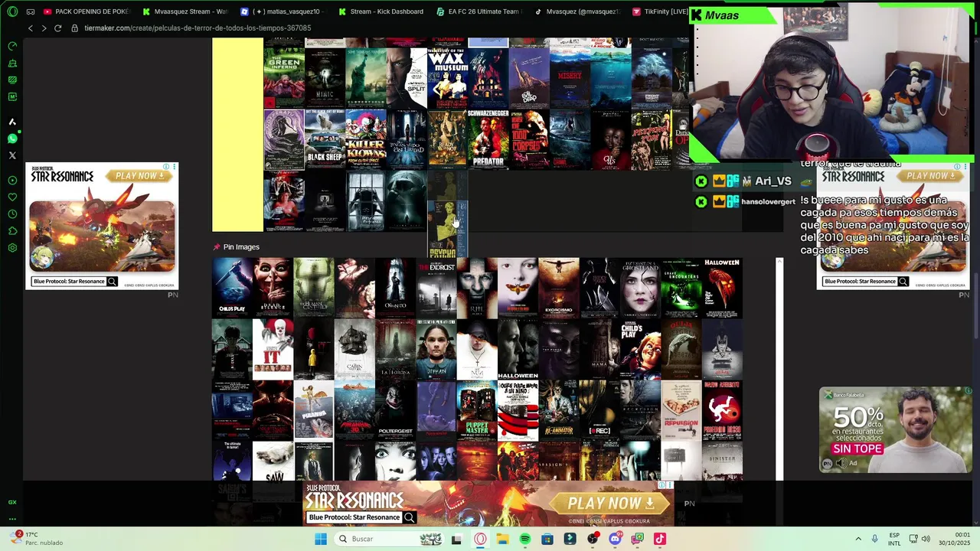Click the search icon on left Star Resonance ad
The width and height of the screenshot is (980, 551).
tap(112, 282)
